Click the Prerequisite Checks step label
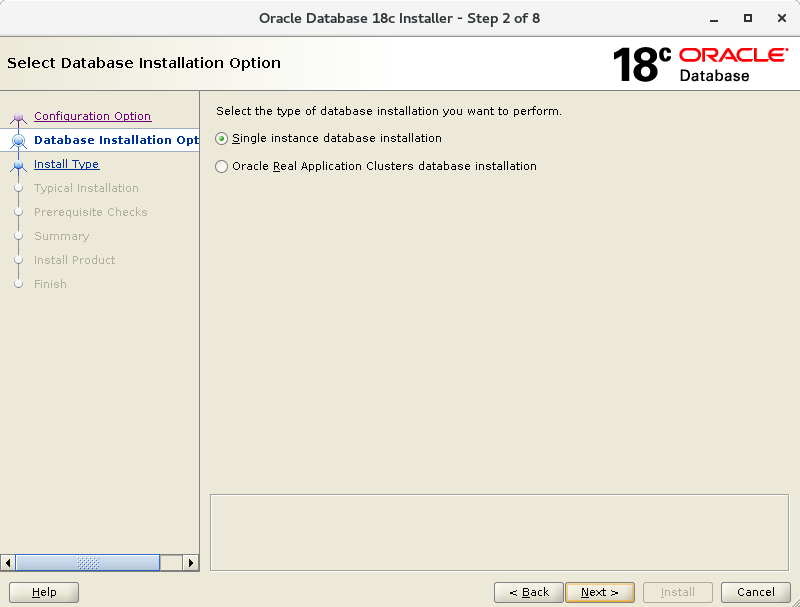This screenshot has height=607, width=800. coord(90,212)
